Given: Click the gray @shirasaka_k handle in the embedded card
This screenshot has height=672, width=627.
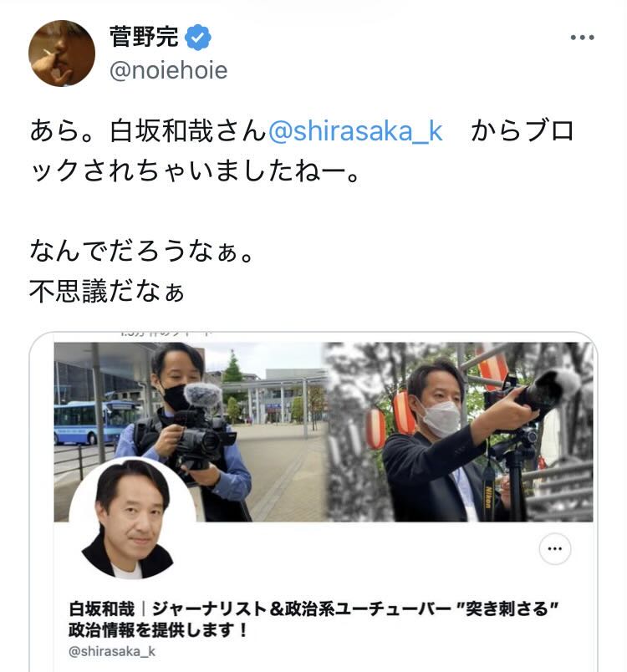Looking at the screenshot, I should click(112, 651).
